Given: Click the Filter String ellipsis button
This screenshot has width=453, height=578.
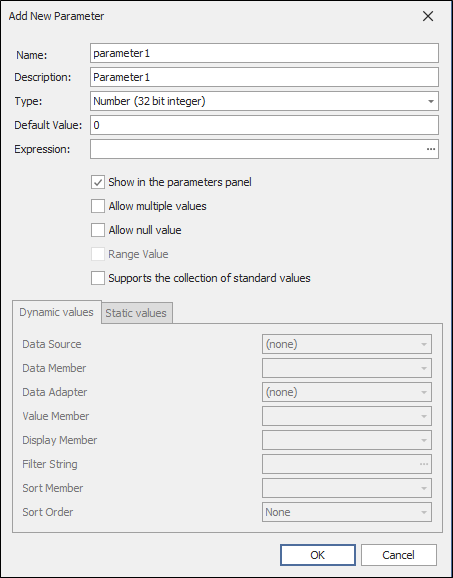Looking at the screenshot, I should coord(424,464).
